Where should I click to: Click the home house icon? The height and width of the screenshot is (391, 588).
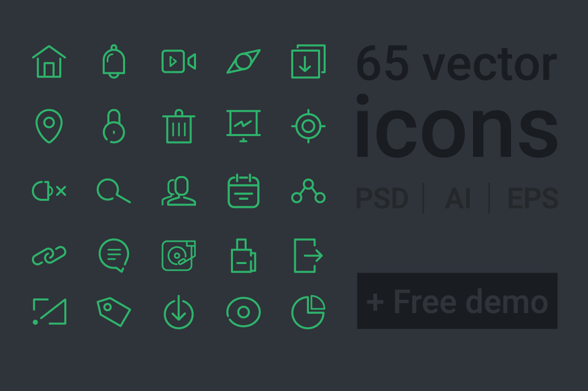tap(49, 61)
